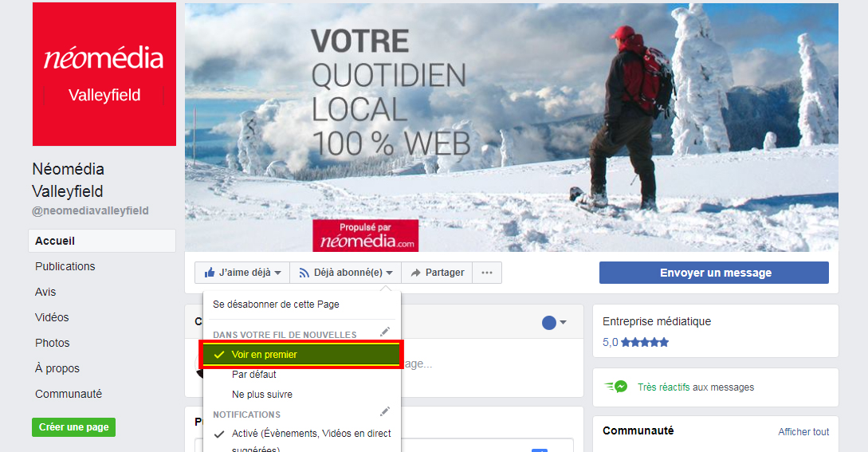Viewport: 868px width, 452px height.
Task: Click the Néomédia Valleyfield page name
Action: click(68, 180)
